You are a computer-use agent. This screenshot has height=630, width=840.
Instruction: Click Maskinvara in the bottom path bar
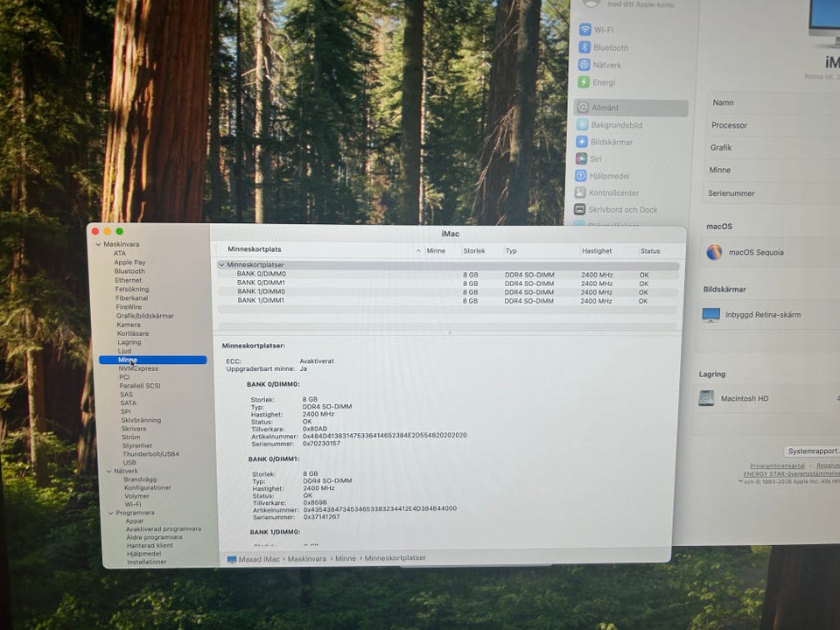[307, 559]
